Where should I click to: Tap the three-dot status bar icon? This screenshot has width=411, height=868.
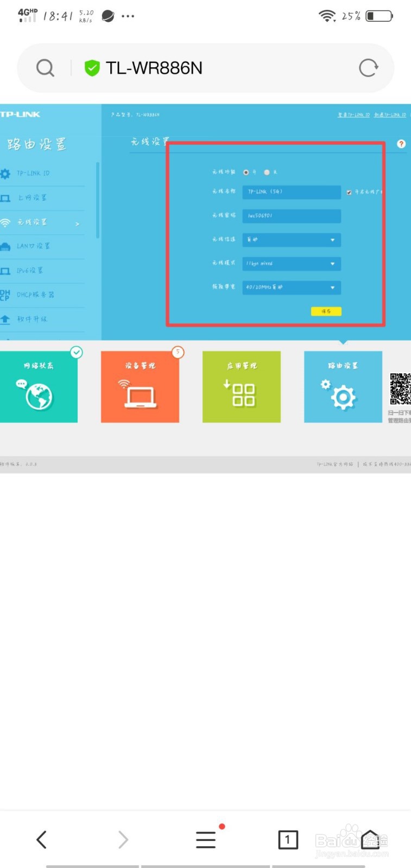point(128,16)
